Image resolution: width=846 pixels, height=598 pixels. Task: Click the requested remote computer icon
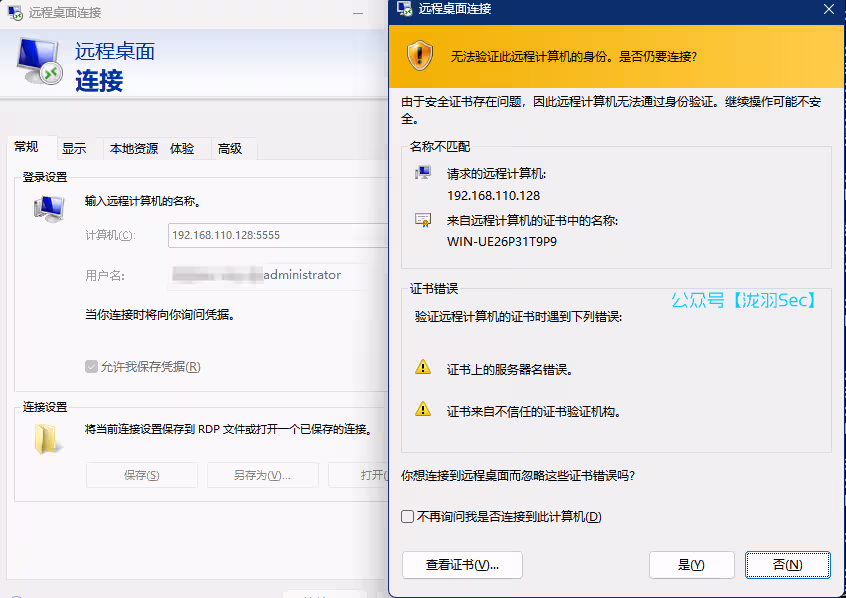[423, 173]
